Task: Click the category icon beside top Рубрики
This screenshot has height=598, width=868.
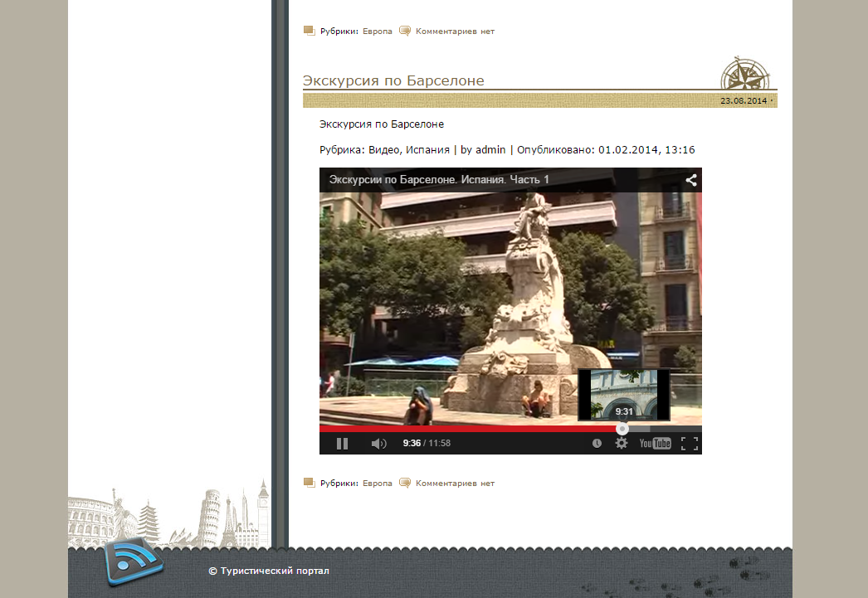Action: point(310,31)
